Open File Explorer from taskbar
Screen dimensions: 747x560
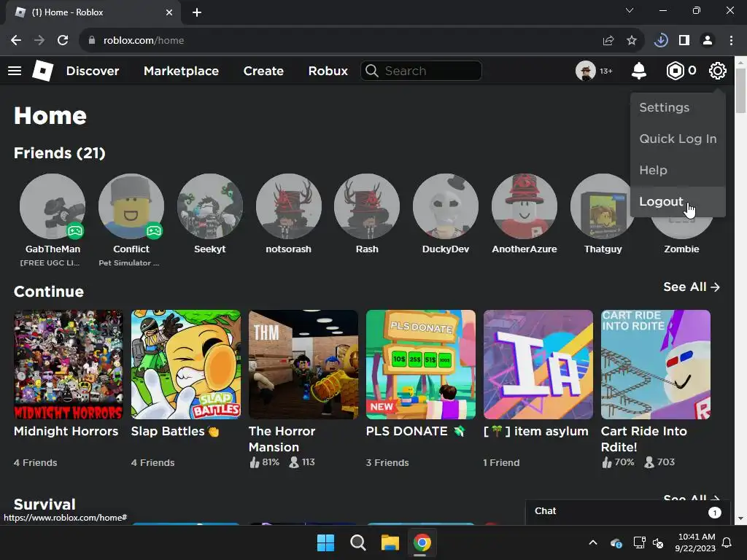pos(390,542)
